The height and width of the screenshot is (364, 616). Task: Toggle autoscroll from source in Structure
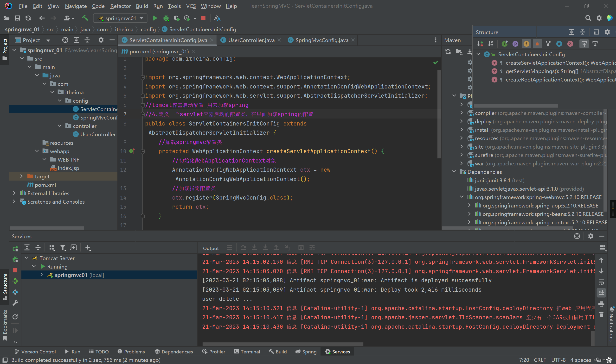(595, 44)
